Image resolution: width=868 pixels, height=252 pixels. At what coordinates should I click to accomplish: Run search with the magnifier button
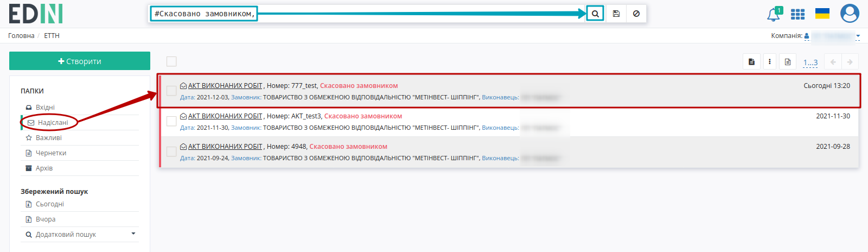tap(595, 14)
